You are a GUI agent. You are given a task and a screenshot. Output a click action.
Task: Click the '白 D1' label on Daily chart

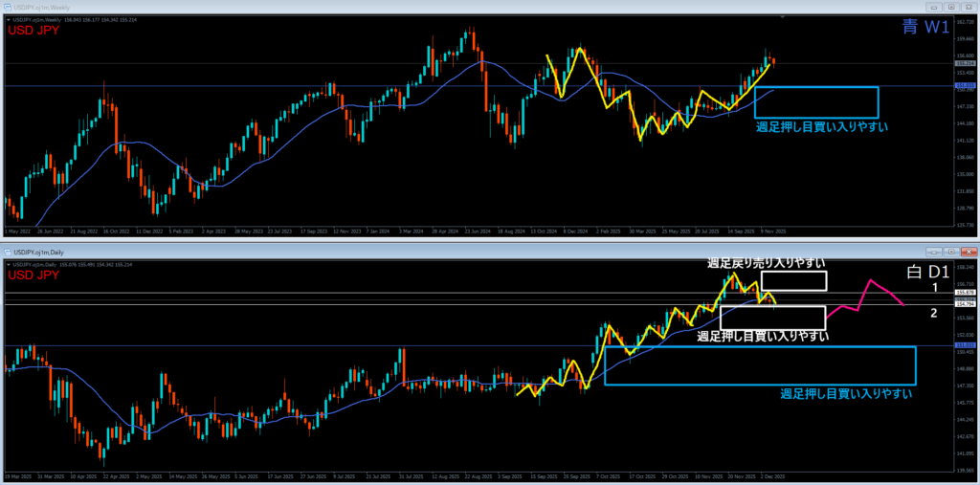924,273
